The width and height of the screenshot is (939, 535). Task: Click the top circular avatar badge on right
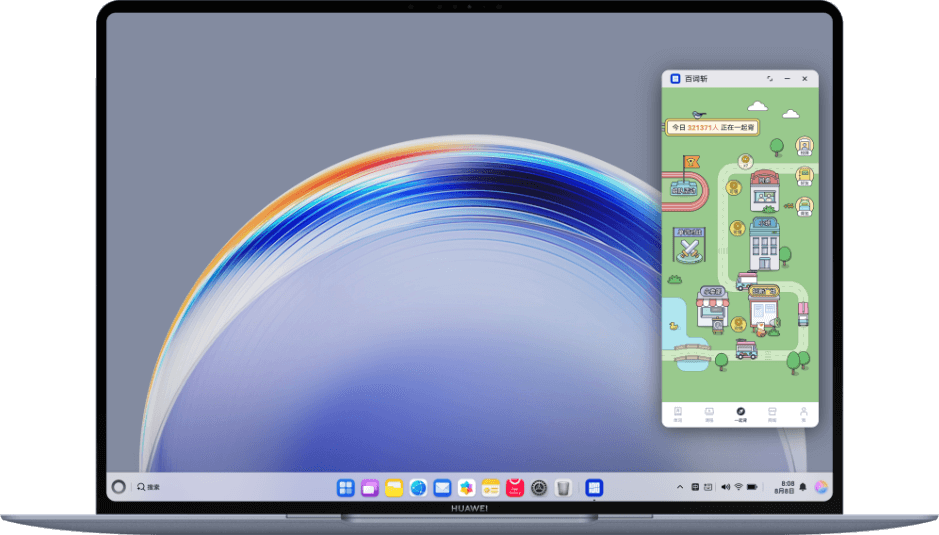804,146
